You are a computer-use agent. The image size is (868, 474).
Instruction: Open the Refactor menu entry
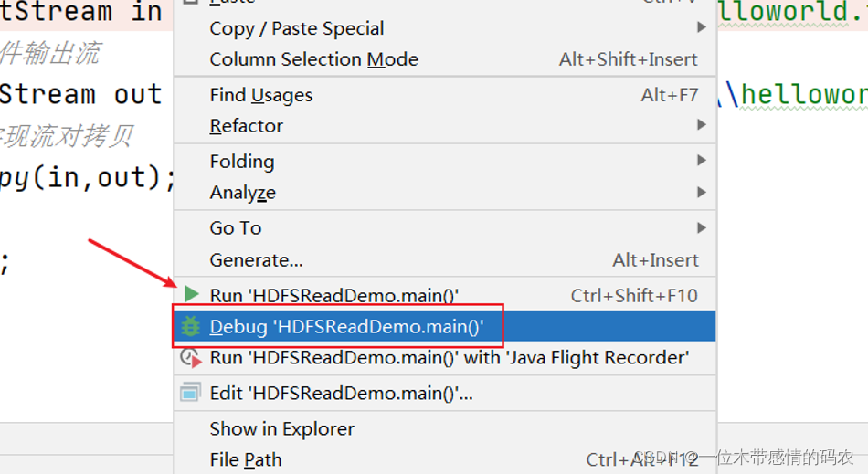(x=247, y=126)
